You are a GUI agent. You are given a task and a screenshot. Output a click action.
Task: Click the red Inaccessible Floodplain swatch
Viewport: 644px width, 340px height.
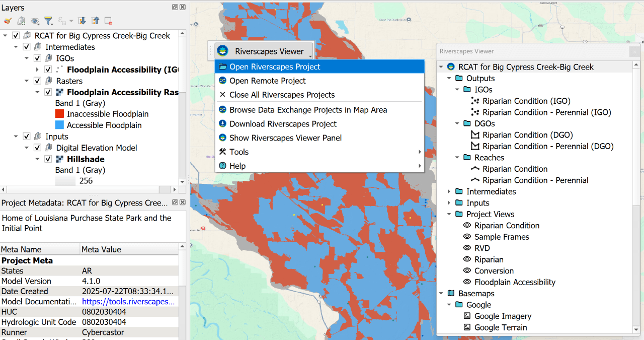(59, 114)
